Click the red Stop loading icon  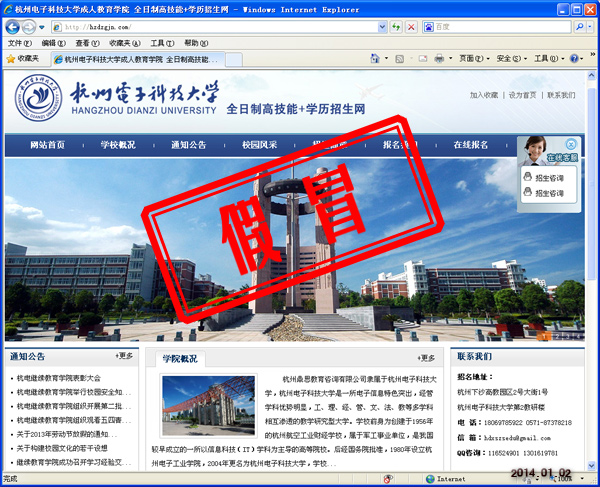(x=411, y=27)
